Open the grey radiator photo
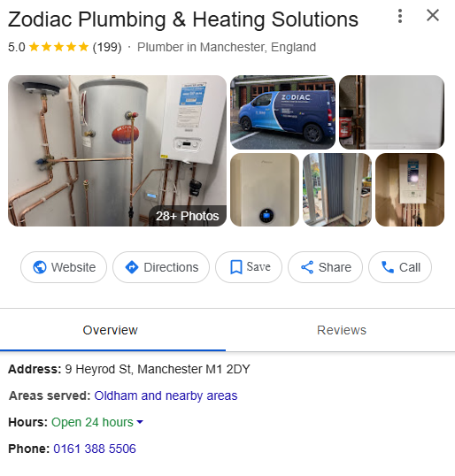 (337, 189)
